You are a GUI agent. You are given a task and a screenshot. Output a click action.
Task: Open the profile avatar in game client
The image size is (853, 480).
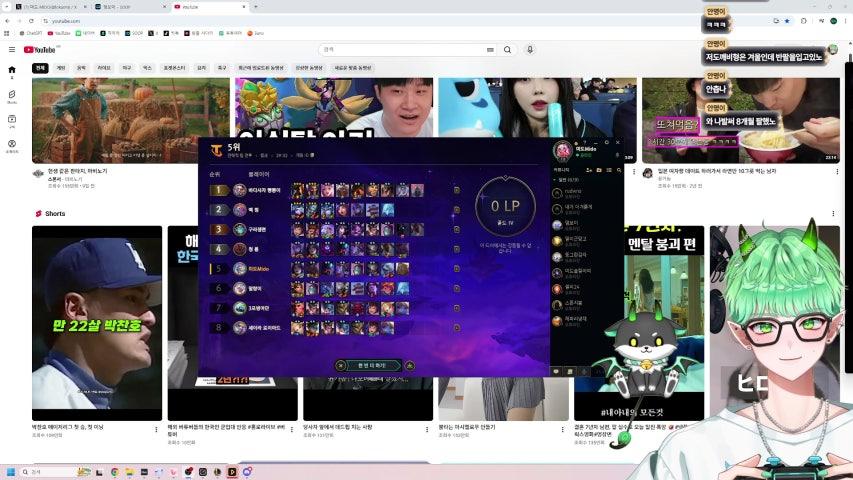coord(563,150)
